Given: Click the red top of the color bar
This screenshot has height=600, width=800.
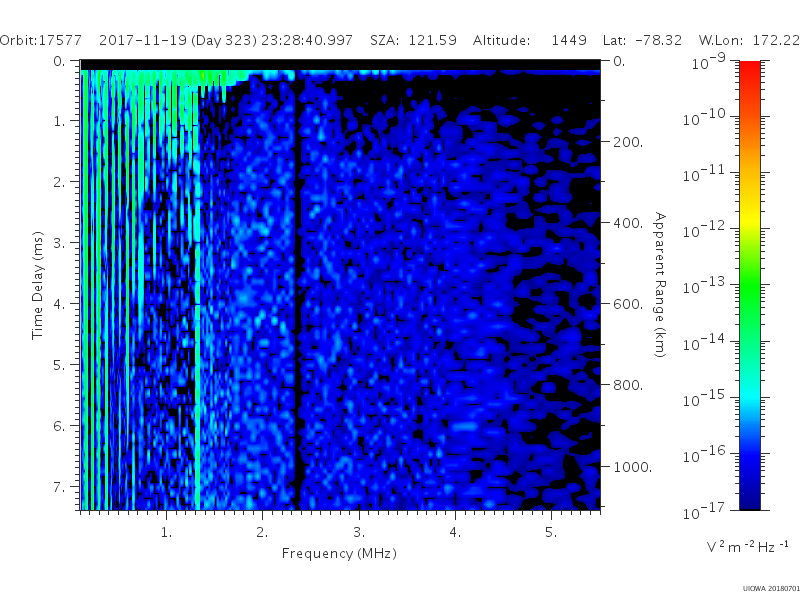Looking at the screenshot, I should coord(749,71).
